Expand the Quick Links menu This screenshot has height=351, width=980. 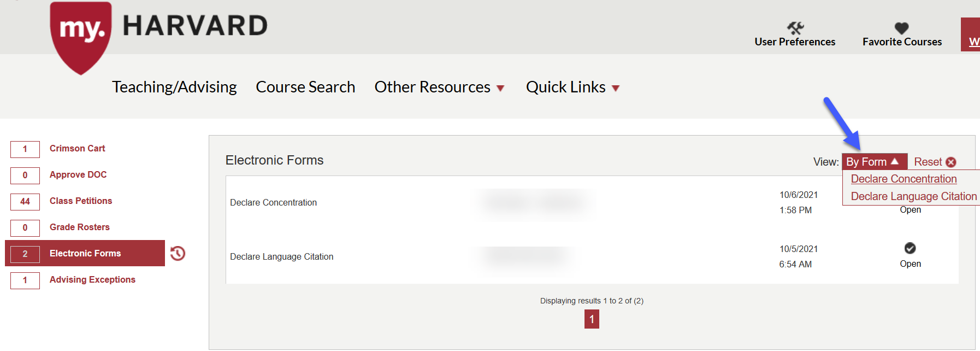click(572, 87)
